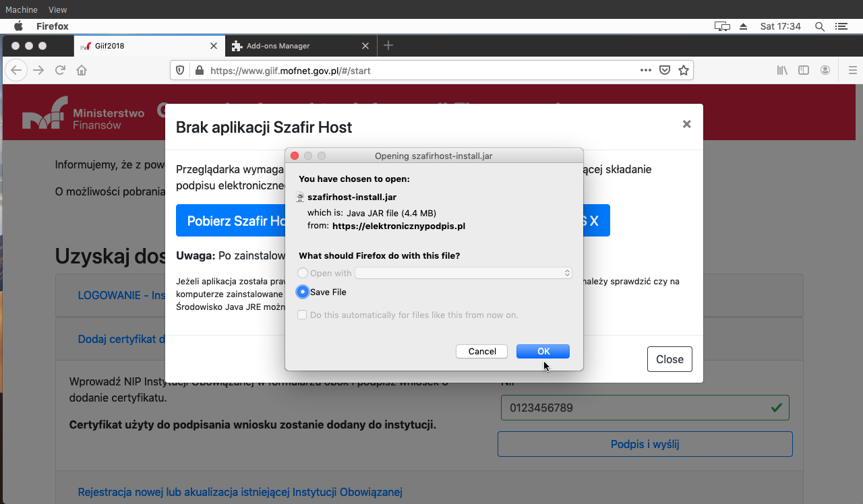863x504 pixels.
Task: Select the Open with radio button
Action: (303, 273)
